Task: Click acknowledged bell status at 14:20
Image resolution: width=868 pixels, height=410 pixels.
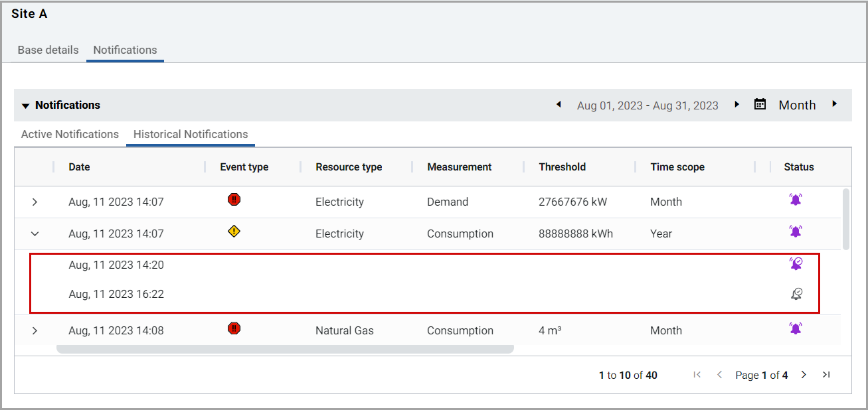Action: click(x=796, y=264)
